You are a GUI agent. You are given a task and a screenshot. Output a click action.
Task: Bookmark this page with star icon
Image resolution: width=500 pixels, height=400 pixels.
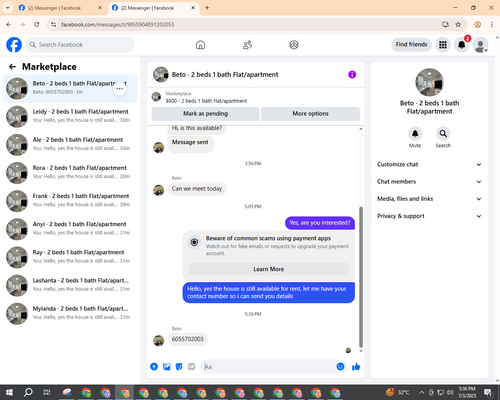coord(458,24)
